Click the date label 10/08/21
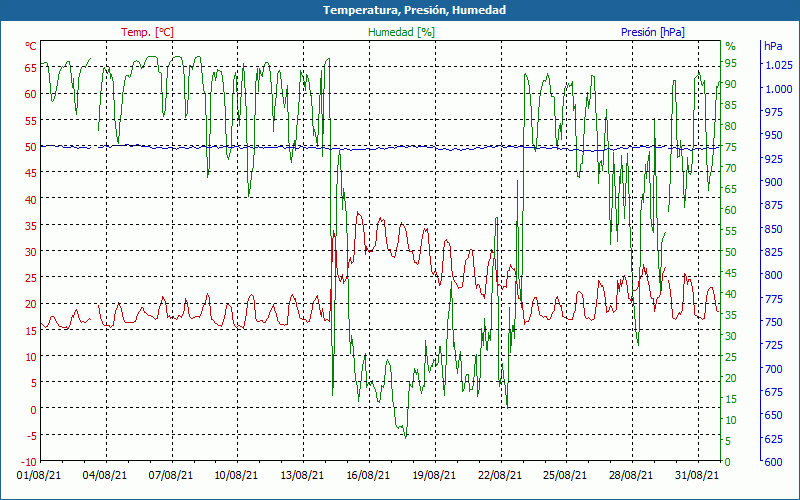 236,475
